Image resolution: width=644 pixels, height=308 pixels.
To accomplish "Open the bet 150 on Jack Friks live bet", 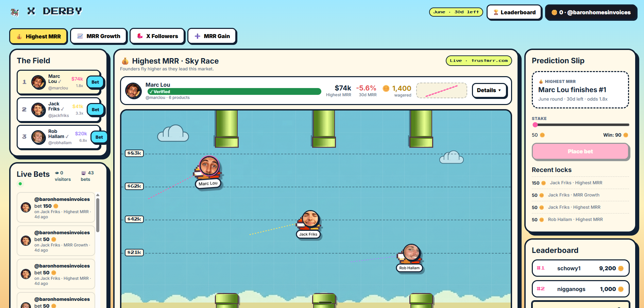I will click(56, 207).
